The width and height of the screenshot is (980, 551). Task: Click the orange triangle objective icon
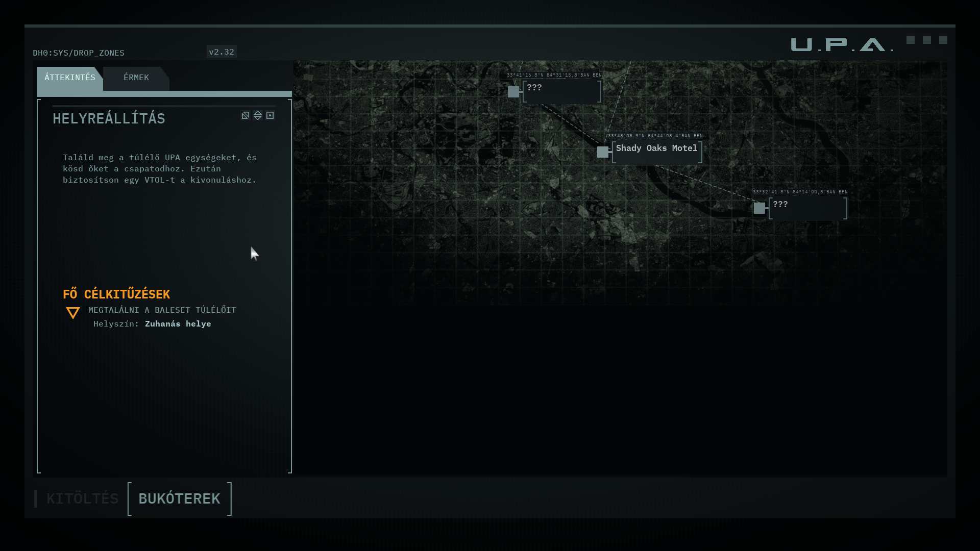pyautogui.click(x=73, y=313)
